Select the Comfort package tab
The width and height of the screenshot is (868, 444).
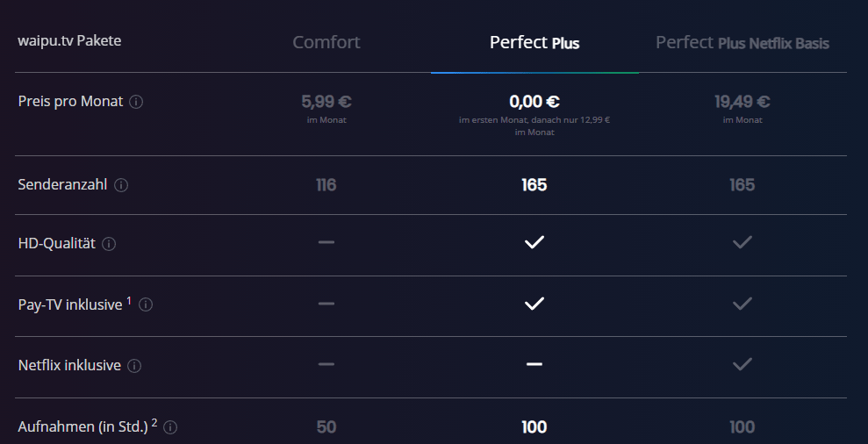(x=326, y=42)
